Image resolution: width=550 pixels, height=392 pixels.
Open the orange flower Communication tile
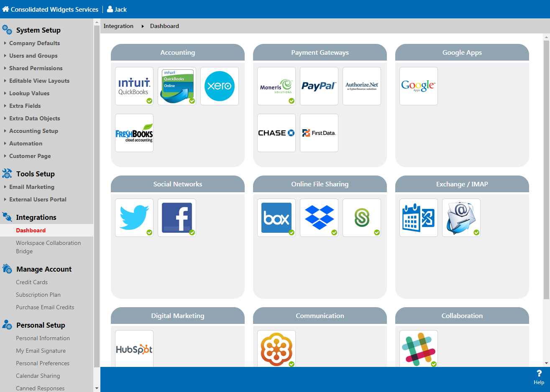276,349
